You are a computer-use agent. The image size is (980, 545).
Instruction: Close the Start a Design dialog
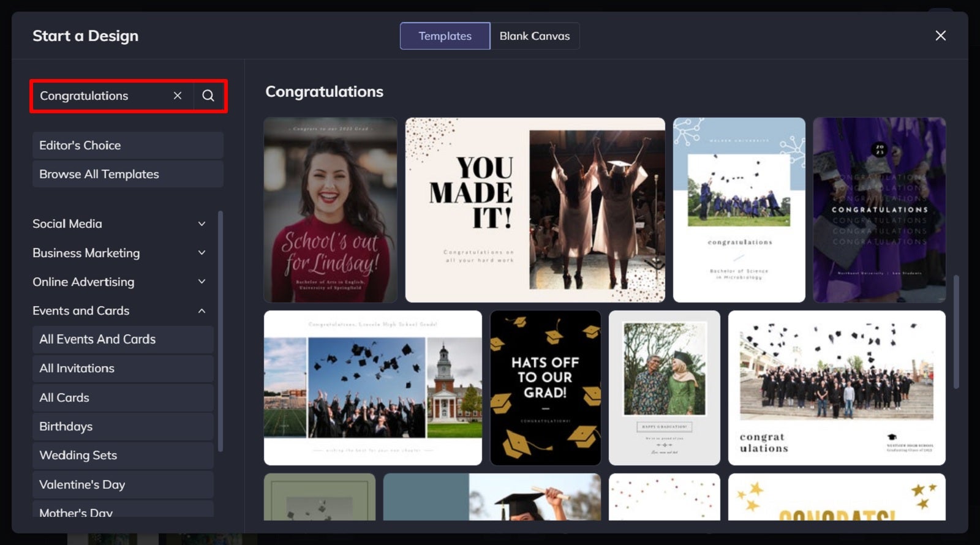pos(941,36)
